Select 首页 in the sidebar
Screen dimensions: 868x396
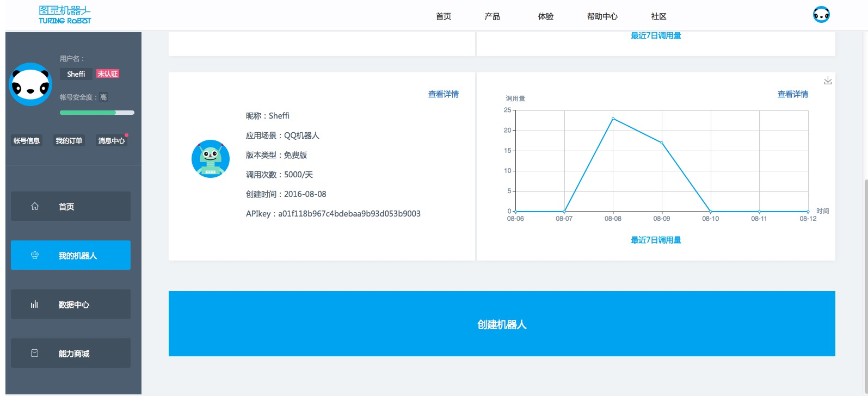click(71, 206)
